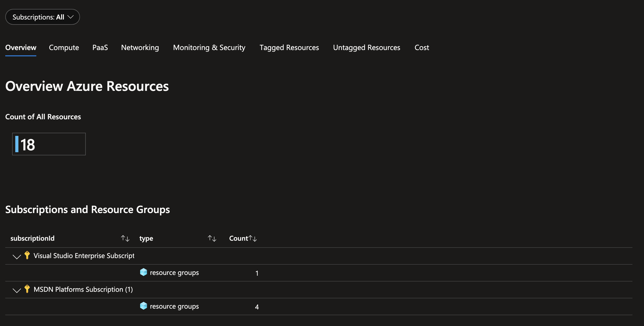Collapse the MSDN Platforms Subscription row
The width and height of the screenshot is (644, 326).
click(17, 290)
